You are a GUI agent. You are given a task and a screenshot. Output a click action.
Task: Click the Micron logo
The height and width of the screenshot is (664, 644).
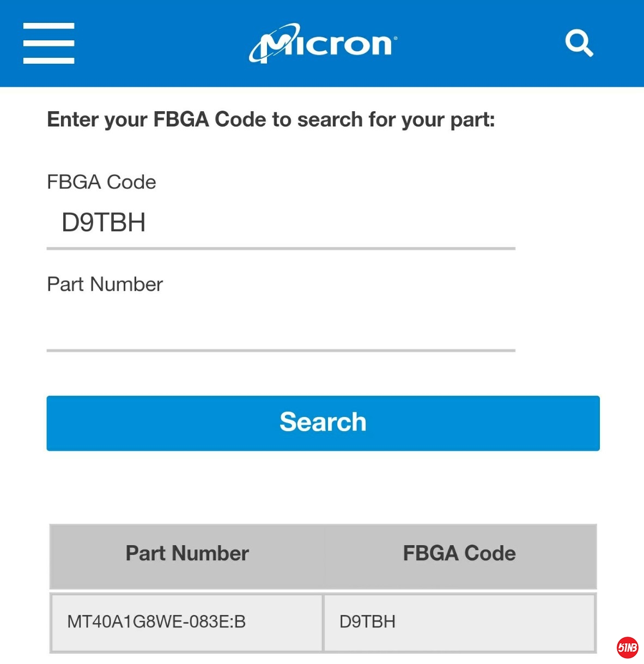(321, 43)
